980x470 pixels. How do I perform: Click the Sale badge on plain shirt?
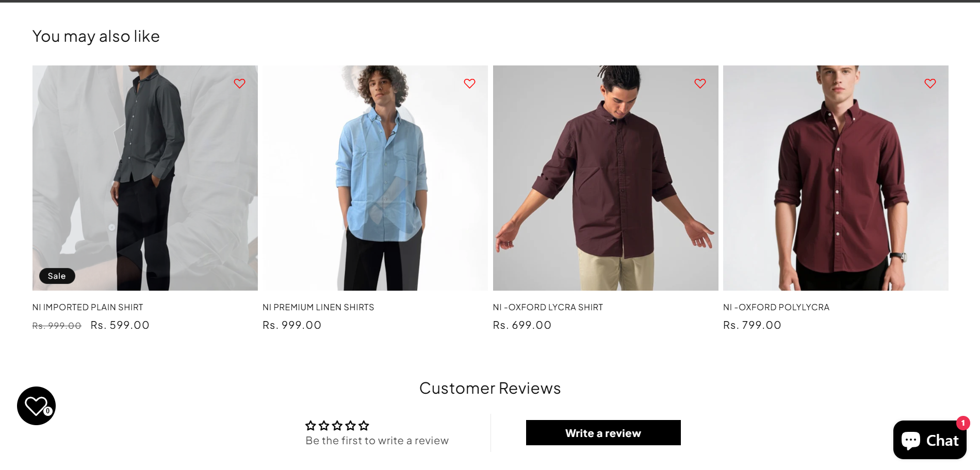(57, 276)
